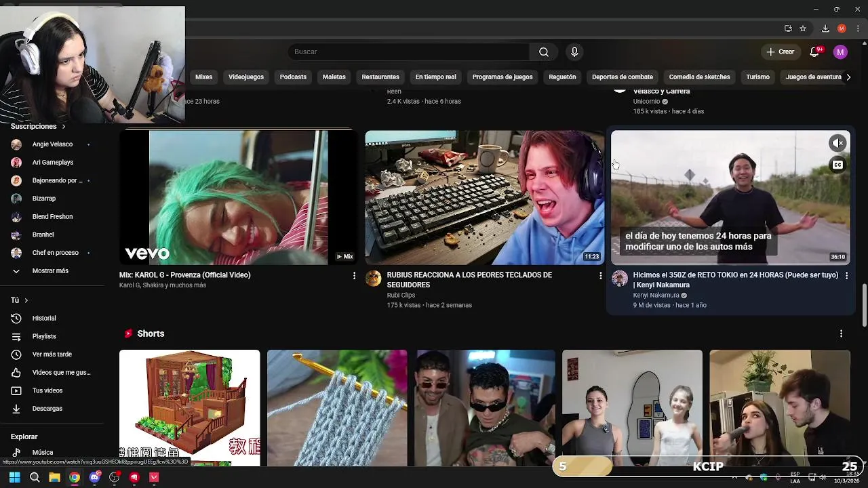Open notifications bell icon
Viewport: 868px width, 488px height.
click(x=815, y=52)
